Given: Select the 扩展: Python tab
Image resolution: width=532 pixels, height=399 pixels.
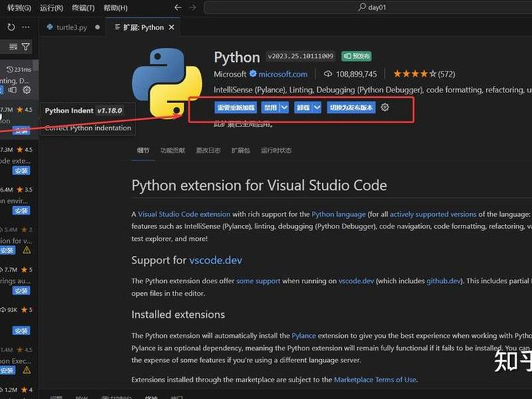Looking at the screenshot, I should (144, 27).
